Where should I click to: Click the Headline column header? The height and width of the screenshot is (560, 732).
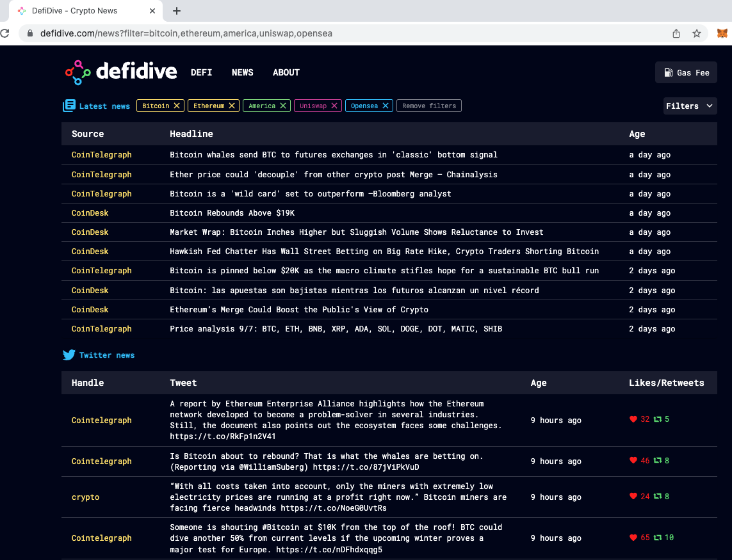click(191, 134)
